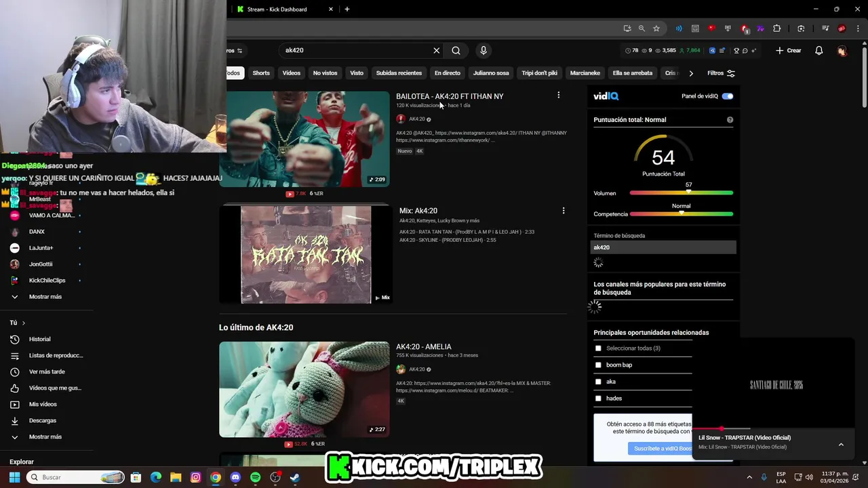Click the help question mark beside Puntuación total
Screen dimensions: 868x488
730,120
